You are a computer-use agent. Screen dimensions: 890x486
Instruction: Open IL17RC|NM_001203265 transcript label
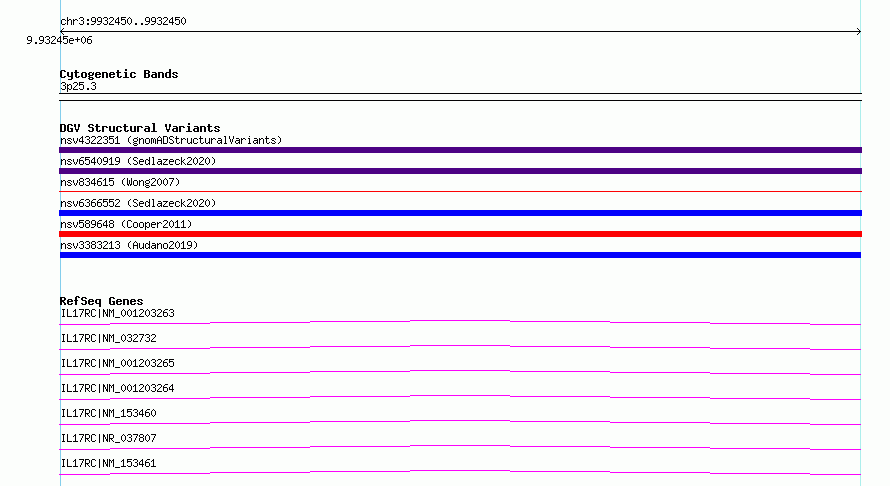click(117, 363)
